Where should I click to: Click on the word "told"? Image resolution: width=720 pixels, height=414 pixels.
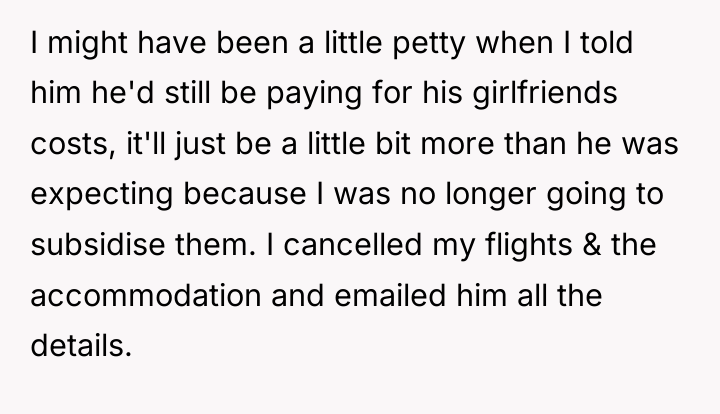coord(607,42)
